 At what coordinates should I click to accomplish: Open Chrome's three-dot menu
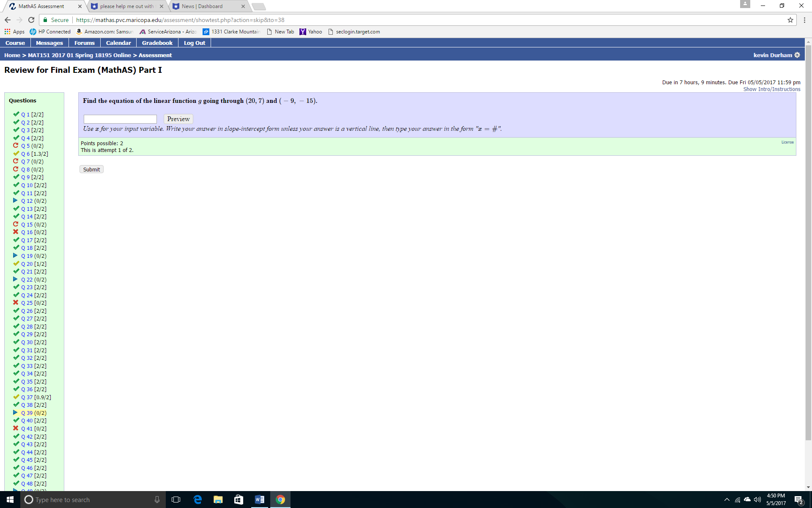804,20
